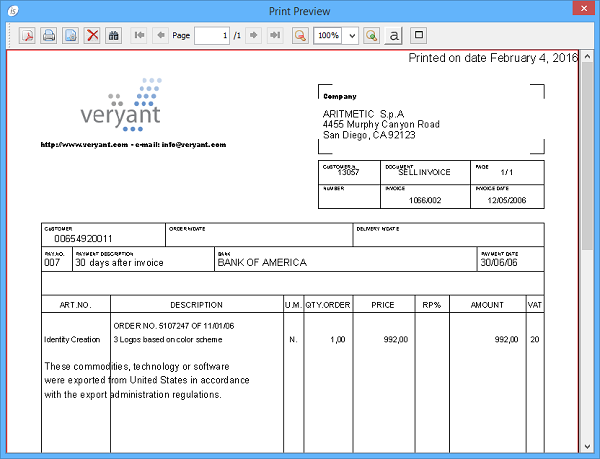Close the Print Preview window
This screenshot has height=459, width=600.
tap(582, 10)
